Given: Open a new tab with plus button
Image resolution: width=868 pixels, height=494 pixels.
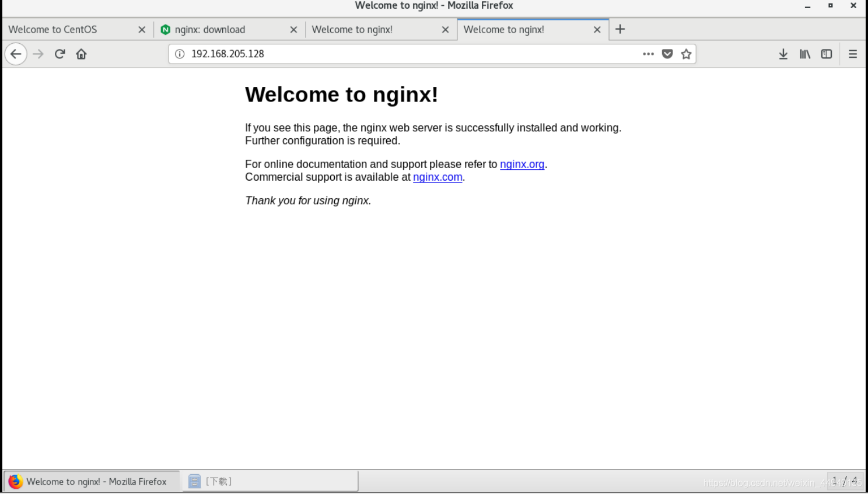Looking at the screenshot, I should [620, 29].
